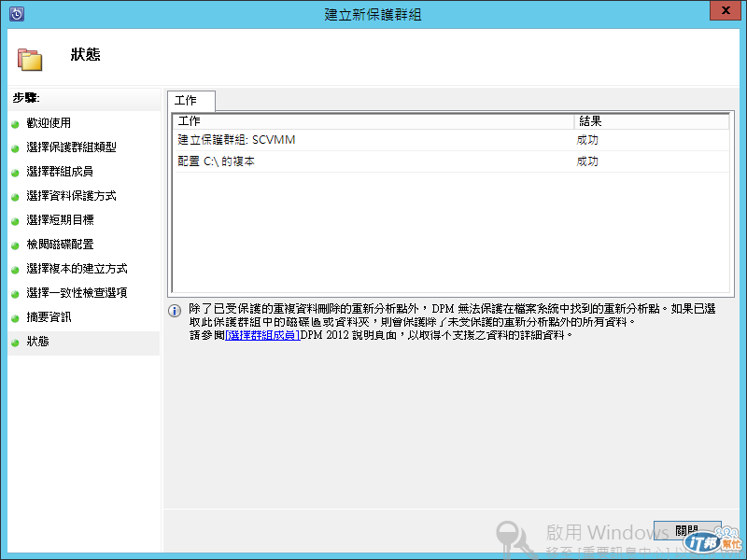This screenshot has width=747, height=560.
Task: Click green bullet next to 摘要資訊
Action: click(15, 318)
